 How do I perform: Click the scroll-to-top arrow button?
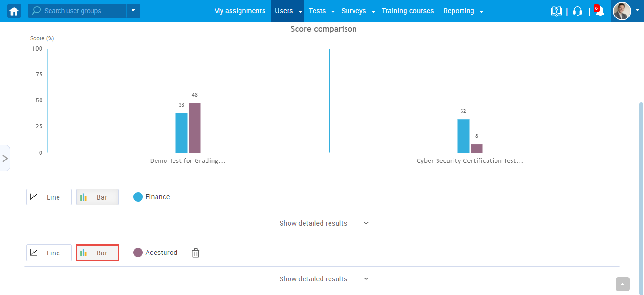click(x=623, y=284)
